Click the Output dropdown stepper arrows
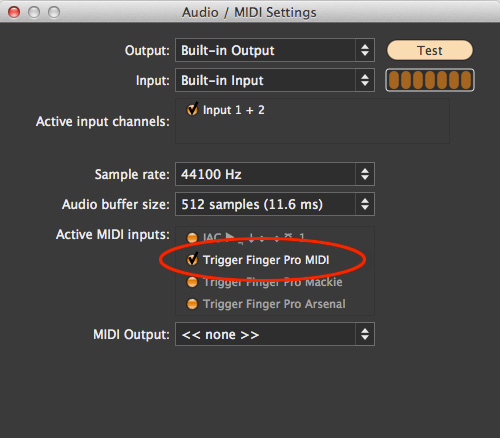The width and height of the screenshot is (500, 438). [x=365, y=50]
